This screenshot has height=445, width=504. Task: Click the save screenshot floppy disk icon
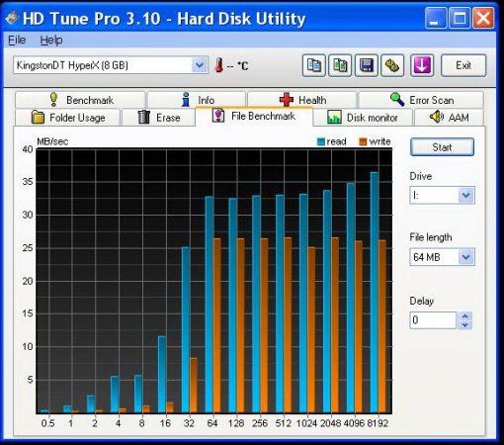[367, 65]
